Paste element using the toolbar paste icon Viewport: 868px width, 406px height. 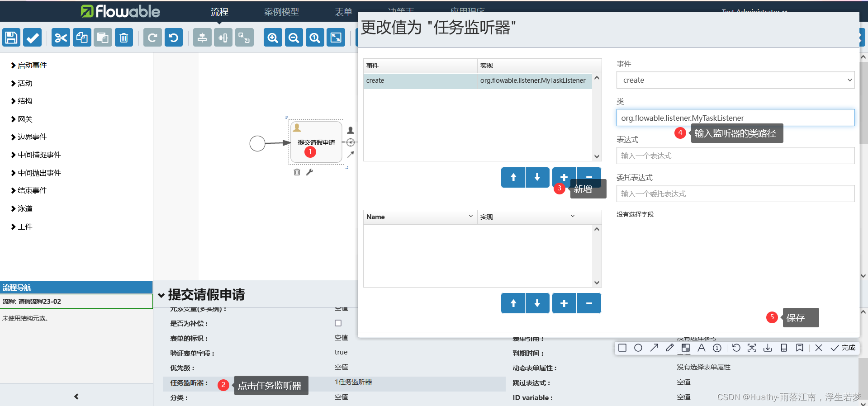pos(103,38)
